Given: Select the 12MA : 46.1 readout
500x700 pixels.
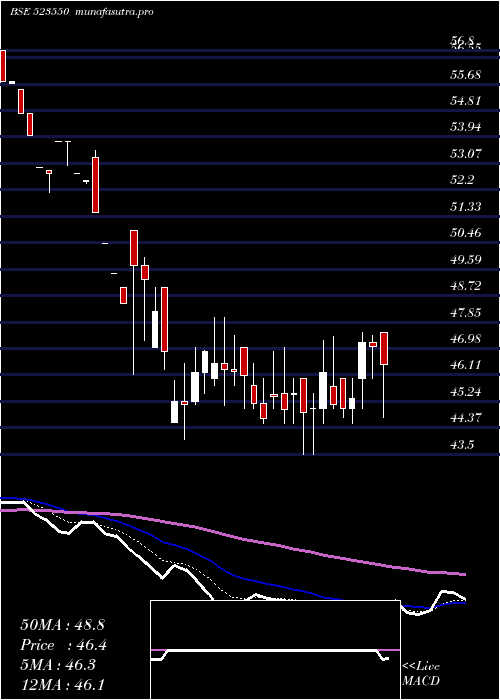Looking at the screenshot, I should (62, 685).
